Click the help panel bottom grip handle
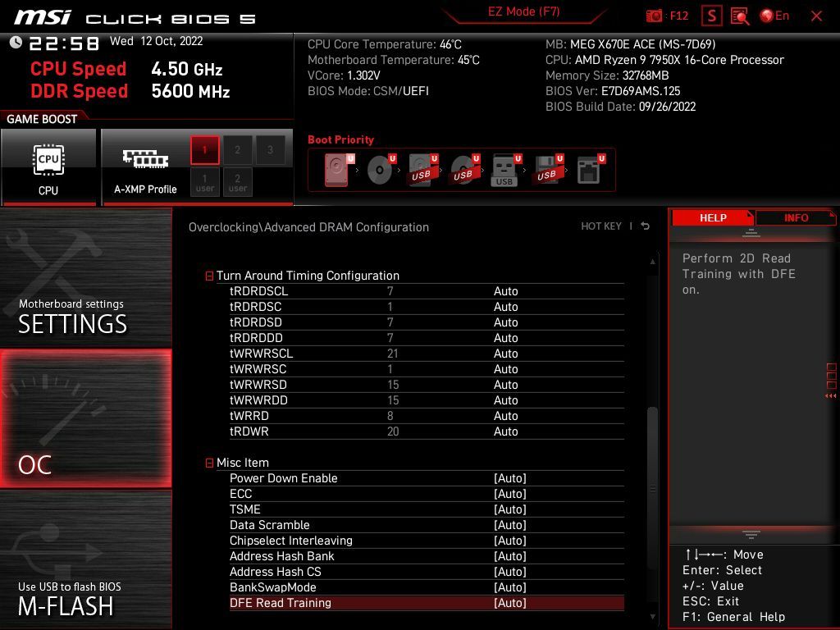Viewport: 840px width, 630px height. coord(751,534)
